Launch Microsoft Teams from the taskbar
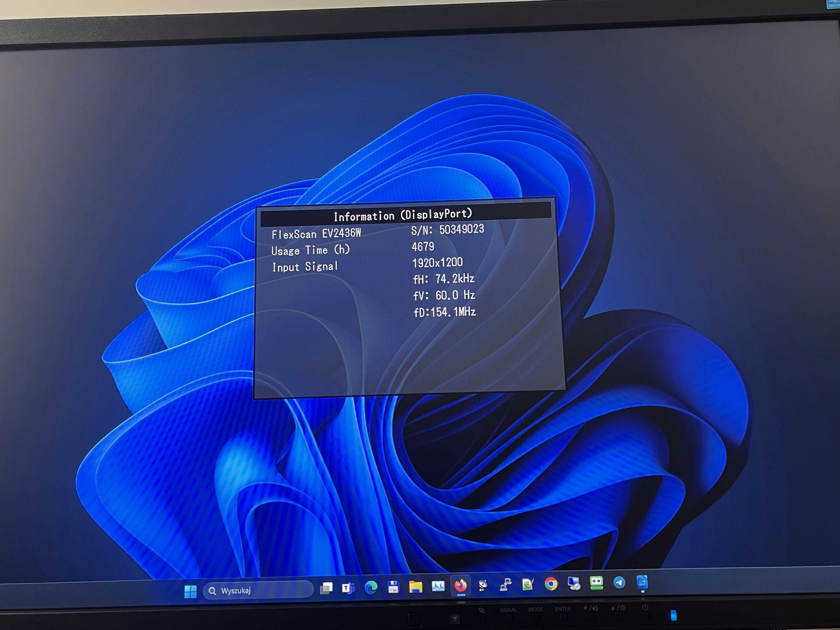Image resolution: width=840 pixels, height=630 pixels. pyautogui.click(x=348, y=588)
